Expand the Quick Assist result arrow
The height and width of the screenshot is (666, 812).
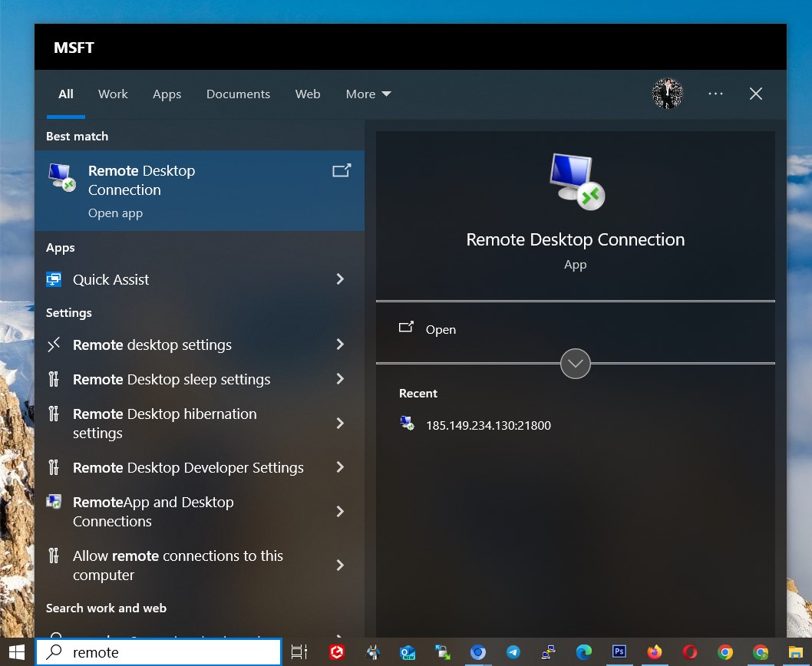[x=340, y=279]
